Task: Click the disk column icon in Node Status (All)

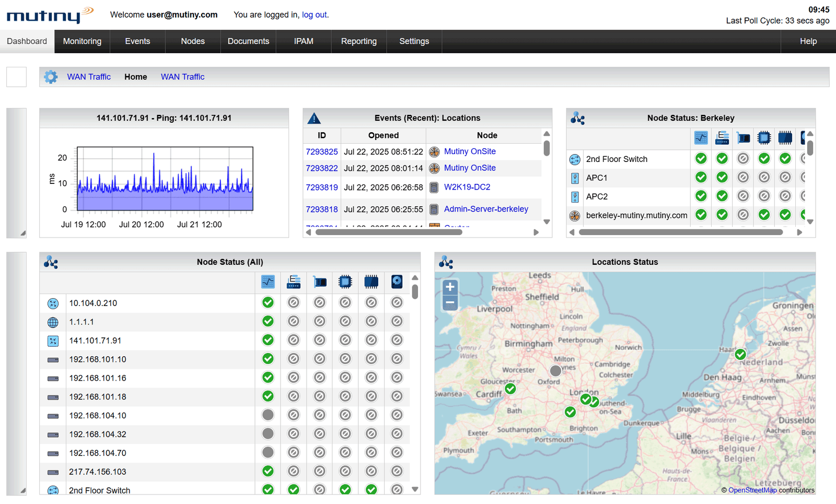Action: [x=397, y=282]
